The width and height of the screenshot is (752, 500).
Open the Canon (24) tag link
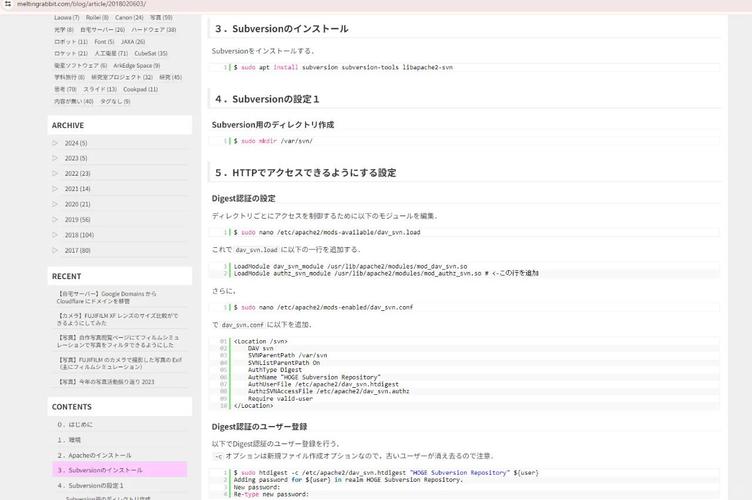coord(129,17)
